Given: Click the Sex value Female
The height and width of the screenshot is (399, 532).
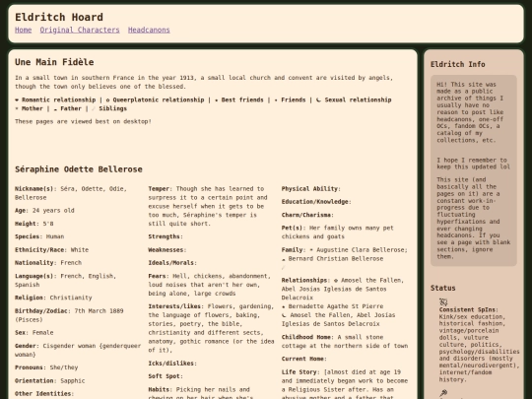Looking at the screenshot, I should coord(42,333).
